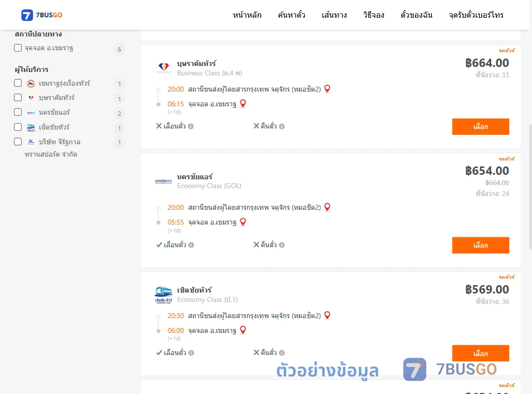The image size is (532, 394).
Task: Open ตั๋วของฉัน in top navigation
Action: pos(416,15)
